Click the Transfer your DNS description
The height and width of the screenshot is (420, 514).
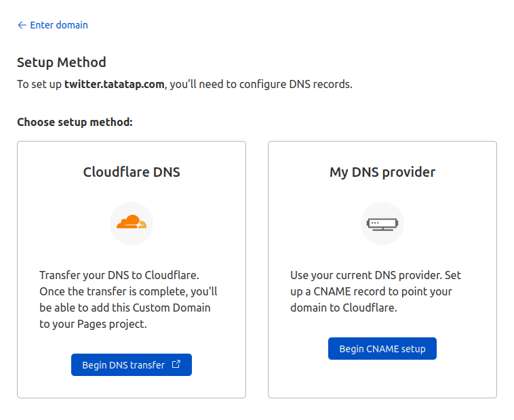click(129, 299)
